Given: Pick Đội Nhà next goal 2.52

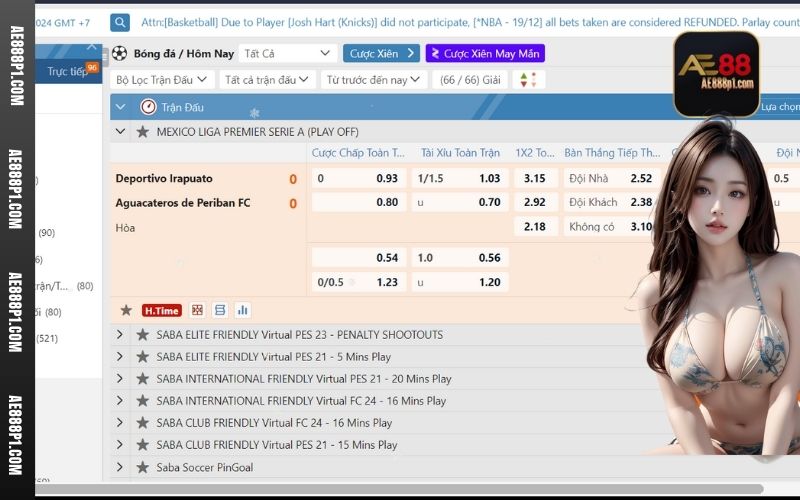Looking at the screenshot, I should [611, 178].
